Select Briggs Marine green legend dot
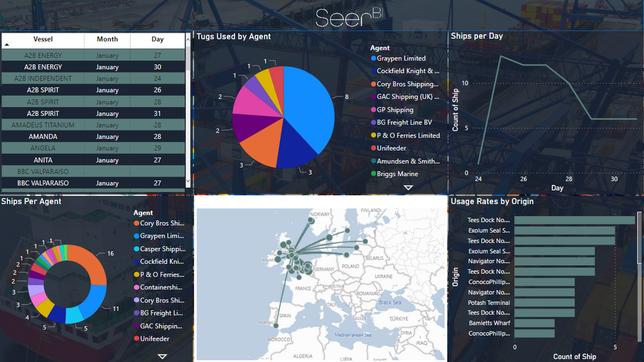The width and height of the screenshot is (644, 362). [x=374, y=174]
